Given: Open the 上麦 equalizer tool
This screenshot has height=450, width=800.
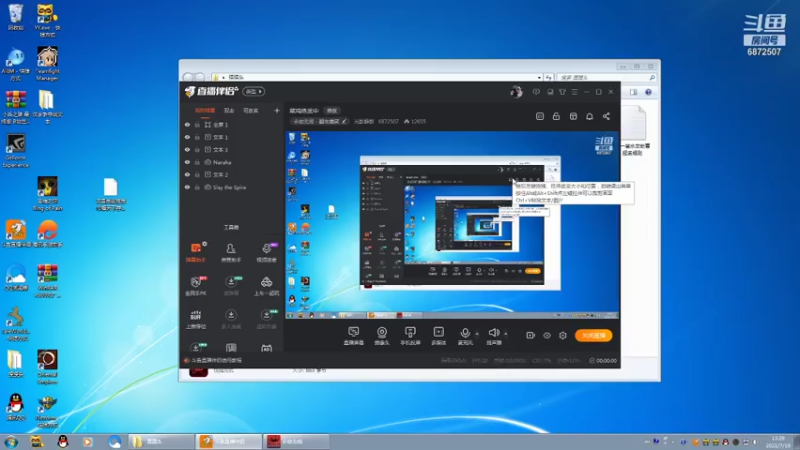Looking at the screenshot, I should pos(196,319).
